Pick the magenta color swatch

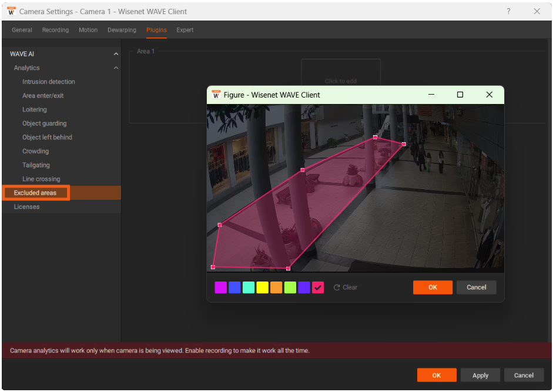click(x=221, y=287)
